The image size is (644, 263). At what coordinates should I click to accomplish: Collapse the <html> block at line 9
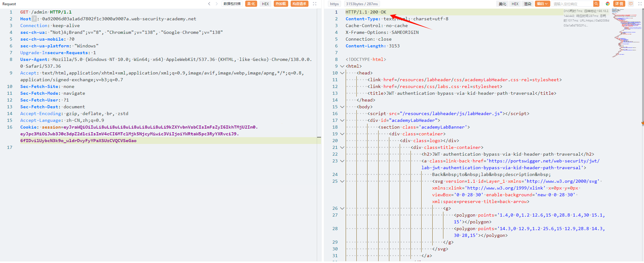342,66
